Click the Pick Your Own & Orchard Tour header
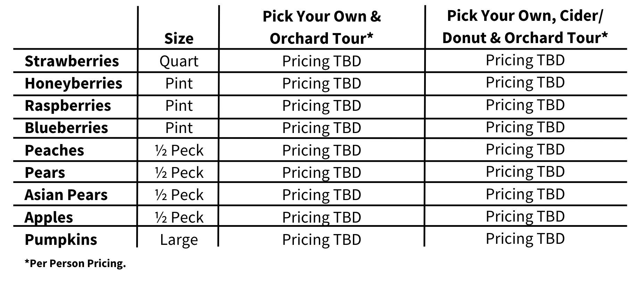 pyautogui.click(x=322, y=27)
